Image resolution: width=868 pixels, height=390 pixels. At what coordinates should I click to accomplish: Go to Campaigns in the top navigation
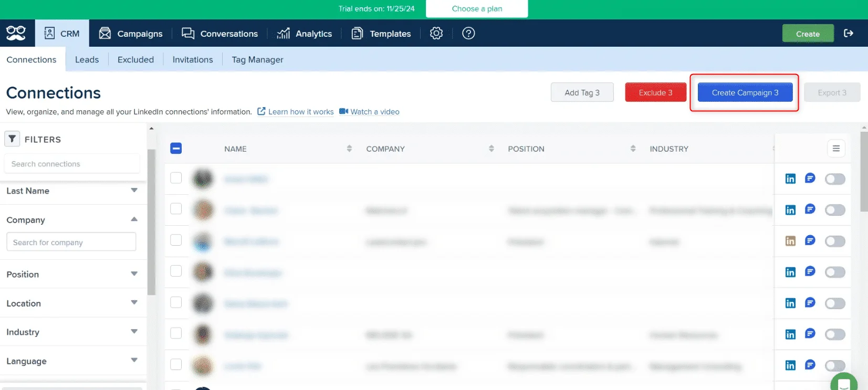(131, 33)
